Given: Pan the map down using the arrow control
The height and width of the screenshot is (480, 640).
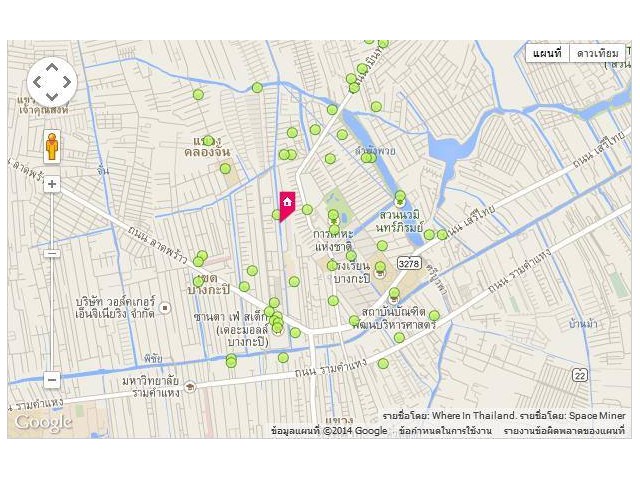Looking at the screenshot, I should [52, 97].
